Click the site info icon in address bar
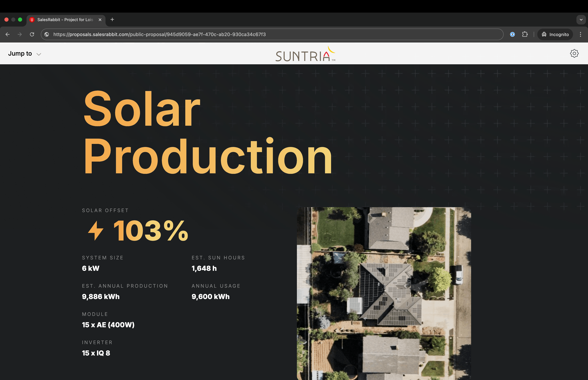588x380 pixels. [47, 34]
